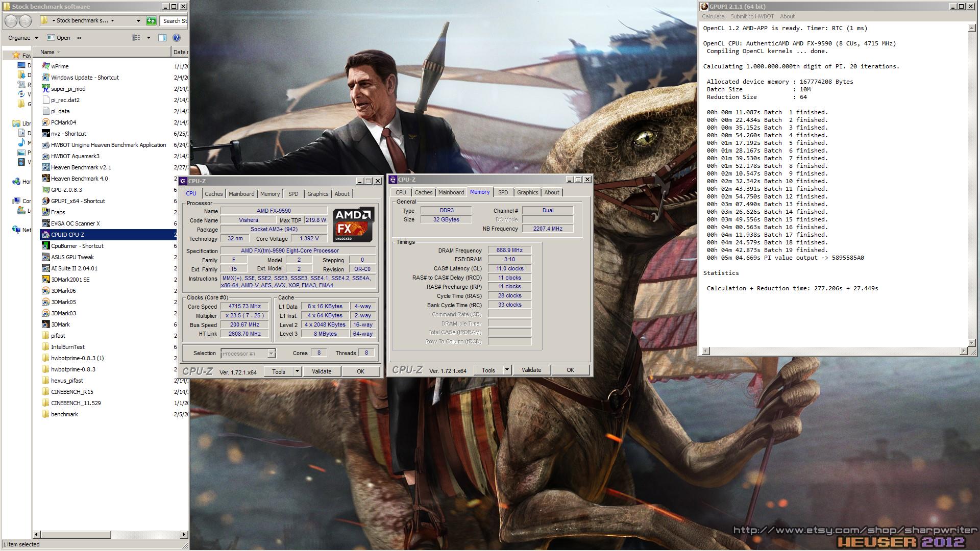Open the CPU tab in right CPU-Z window

click(401, 192)
